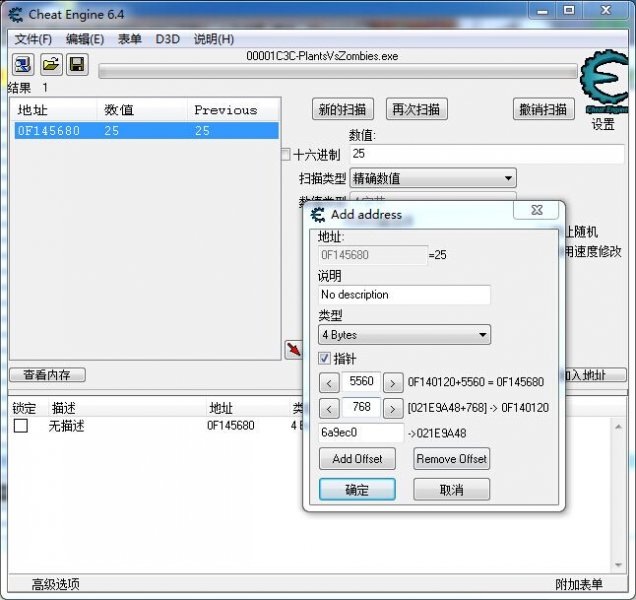Click the scan progress bar
The width and height of the screenshot is (636, 600).
coord(338,72)
